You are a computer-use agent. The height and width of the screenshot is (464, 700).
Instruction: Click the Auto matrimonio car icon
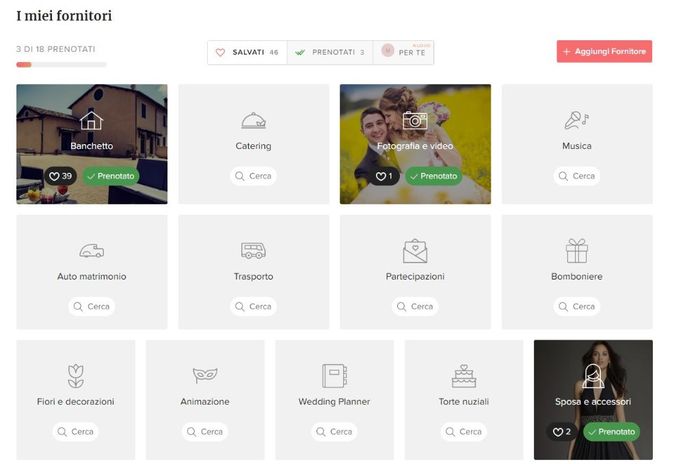click(91, 251)
